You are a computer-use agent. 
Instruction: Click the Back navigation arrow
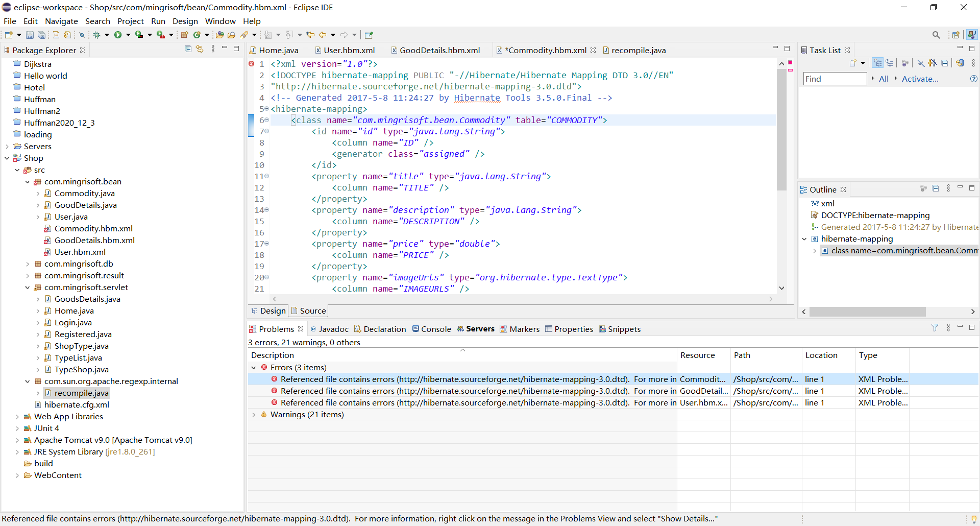(323, 35)
